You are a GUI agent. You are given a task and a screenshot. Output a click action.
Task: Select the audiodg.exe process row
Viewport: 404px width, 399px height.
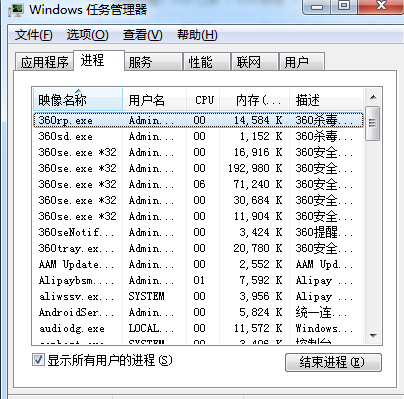pyautogui.click(x=198, y=328)
